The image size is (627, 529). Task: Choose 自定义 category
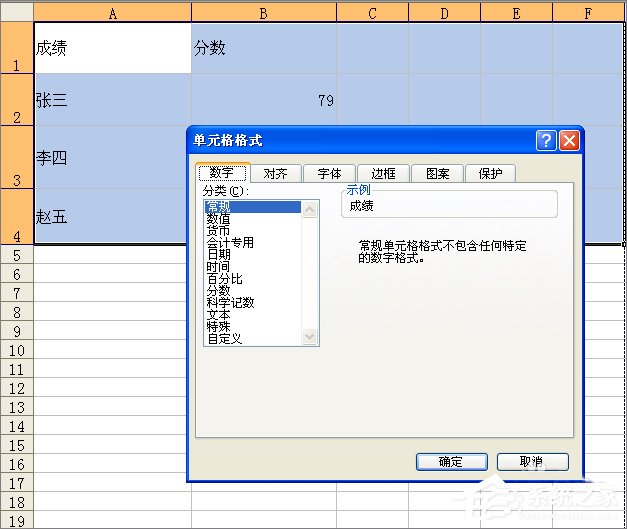(x=253, y=339)
